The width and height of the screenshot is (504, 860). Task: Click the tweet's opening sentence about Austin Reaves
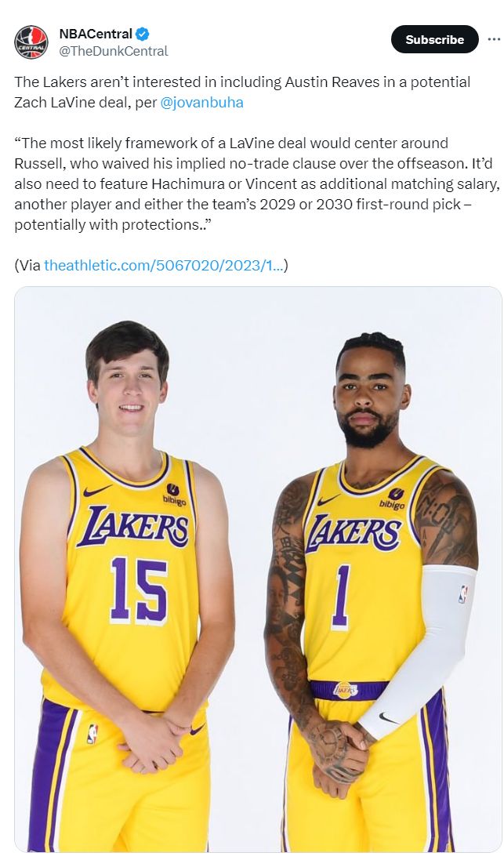tap(235, 82)
